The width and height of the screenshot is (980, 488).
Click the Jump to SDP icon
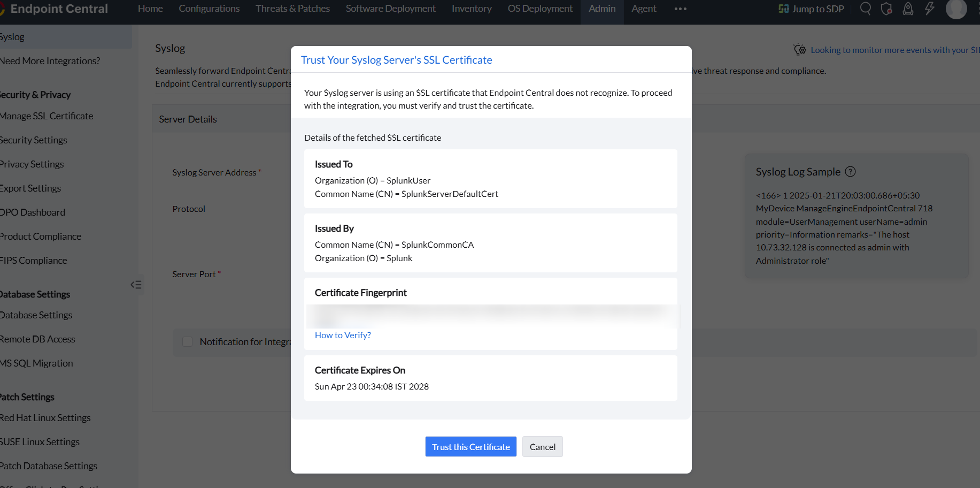784,9
